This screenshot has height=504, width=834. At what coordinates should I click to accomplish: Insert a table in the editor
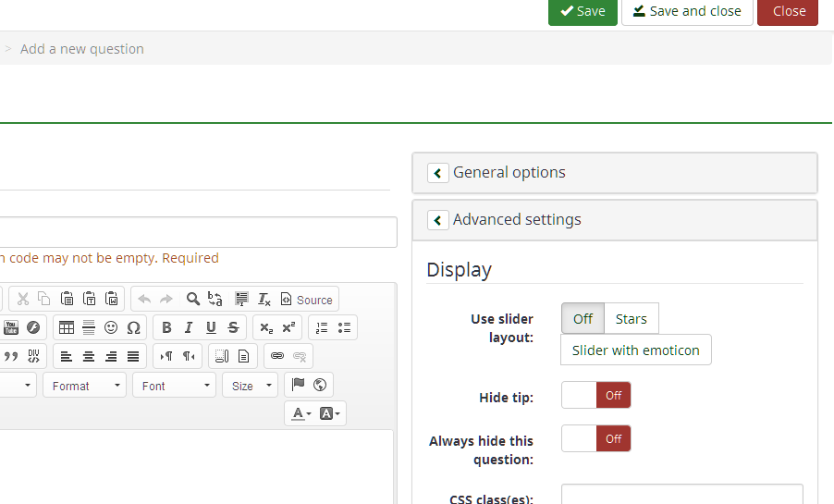(x=67, y=327)
